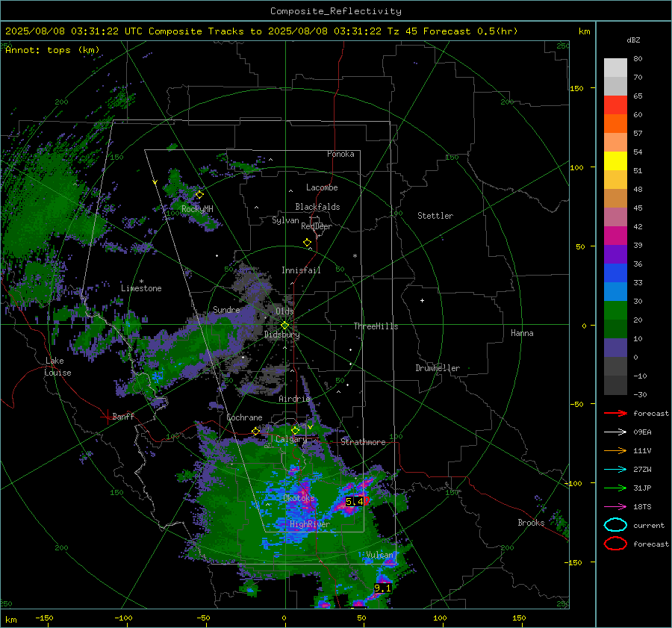Viewport: 672px width, 628px height.
Task: Click the Lacombe city label
Action: [322, 187]
